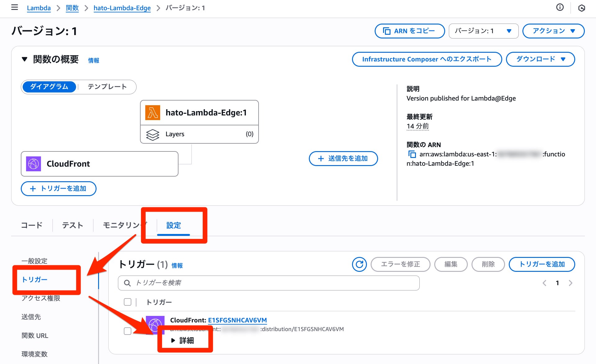Viewport: 596px width, 364px height.
Task: Click the Edit (編集) trigger button
Action: 451,264
